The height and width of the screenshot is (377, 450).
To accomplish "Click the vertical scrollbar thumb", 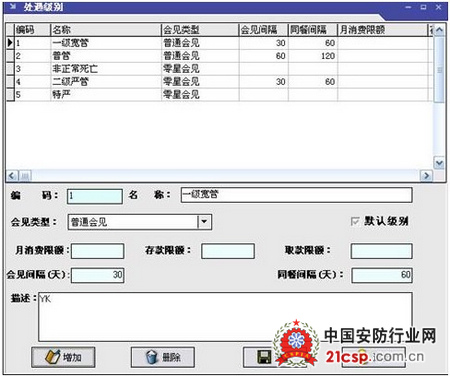I will 439,70.
